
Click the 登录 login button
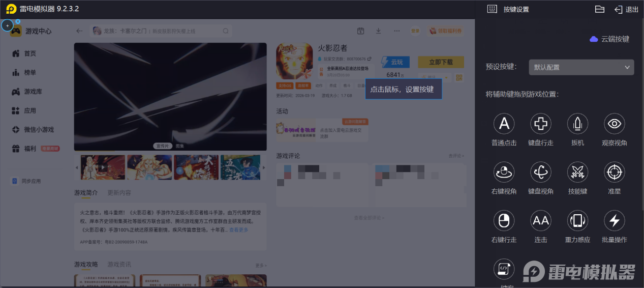click(415, 31)
